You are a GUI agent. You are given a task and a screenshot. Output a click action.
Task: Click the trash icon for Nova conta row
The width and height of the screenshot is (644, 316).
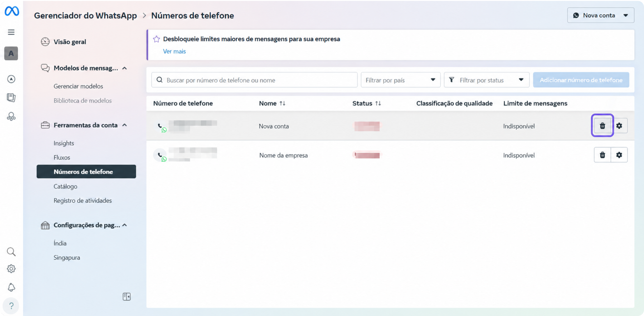602,125
